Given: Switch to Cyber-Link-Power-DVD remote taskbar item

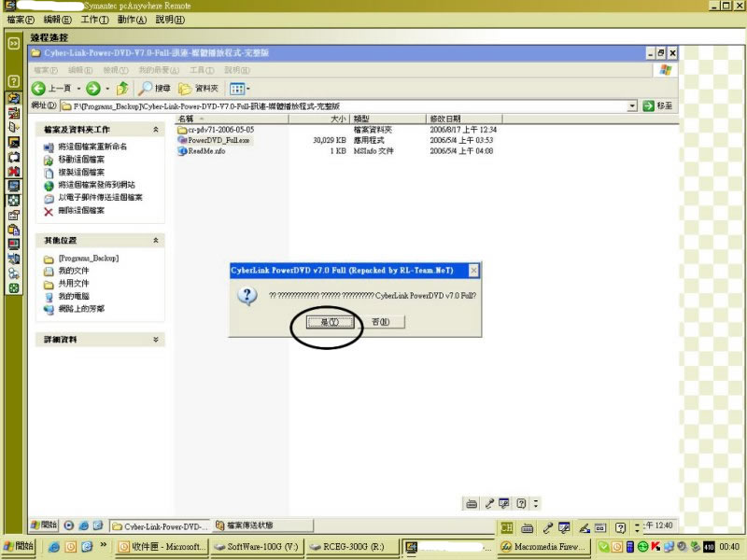Looking at the screenshot, I should click(x=160, y=526).
